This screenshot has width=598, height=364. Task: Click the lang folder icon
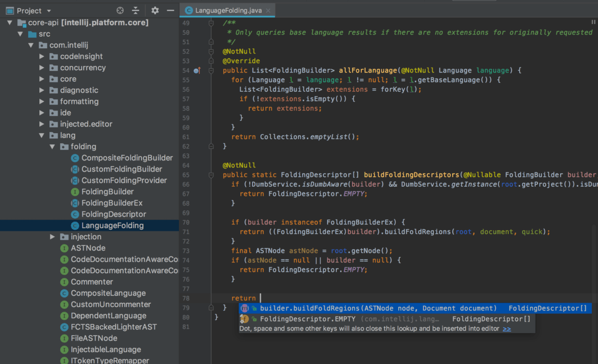click(x=54, y=136)
